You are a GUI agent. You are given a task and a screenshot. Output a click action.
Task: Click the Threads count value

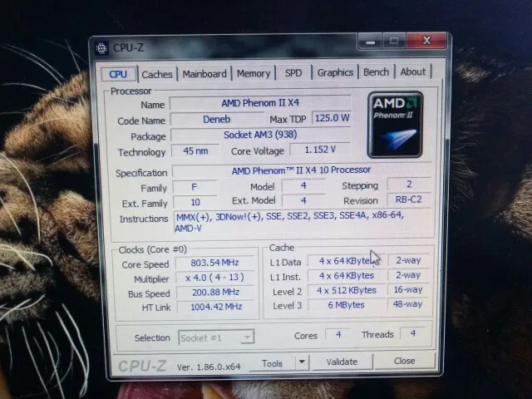(x=413, y=333)
